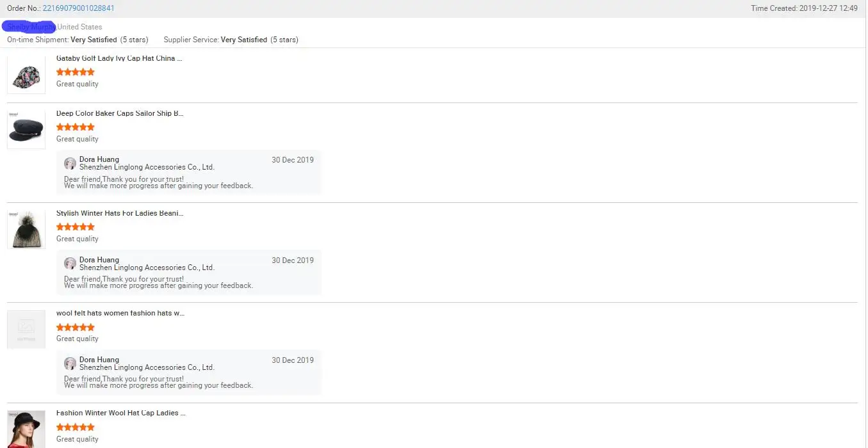Viewport: 868px width, 448px height.
Task: Click the floral Gatsby cap thumbnail
Action: (26, 76)
